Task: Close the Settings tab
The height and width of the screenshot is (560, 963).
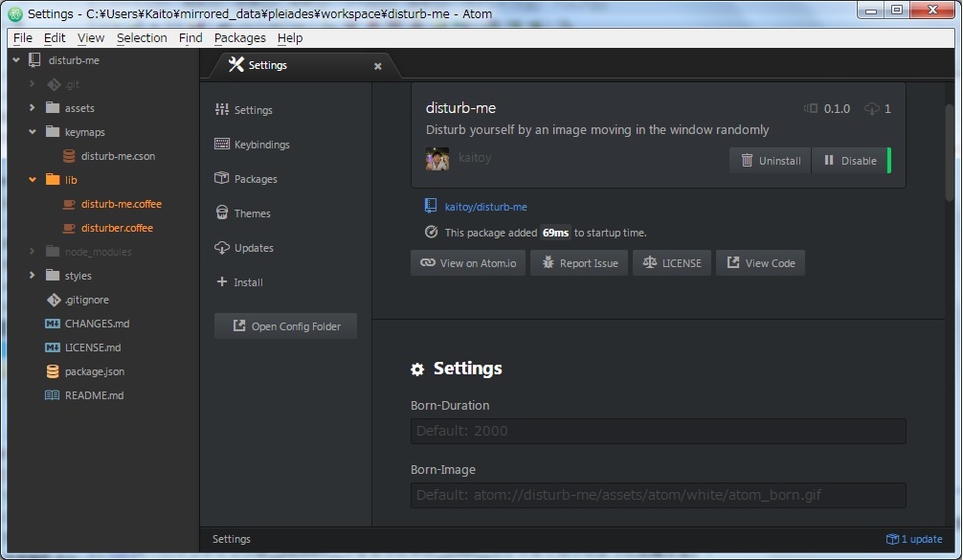Action: click(x=378, y=66)
